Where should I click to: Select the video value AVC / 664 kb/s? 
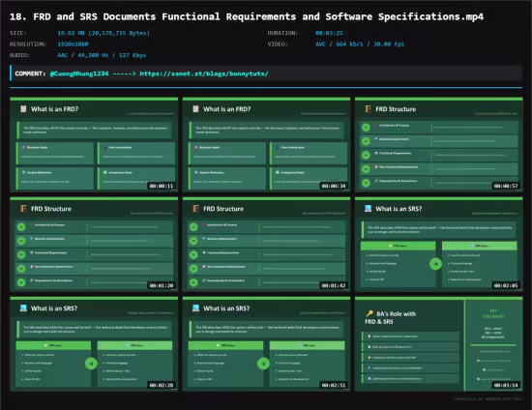tap(360, 44)
